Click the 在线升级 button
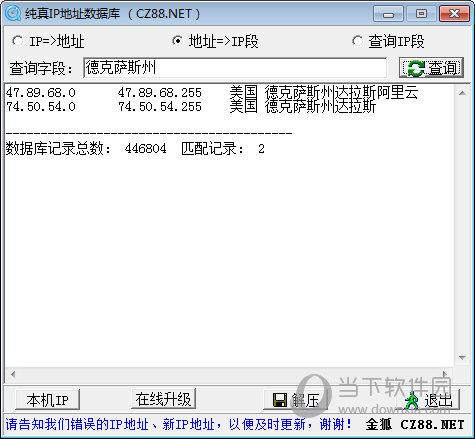This screenshot has height=439, width=475. click(163, 399)
